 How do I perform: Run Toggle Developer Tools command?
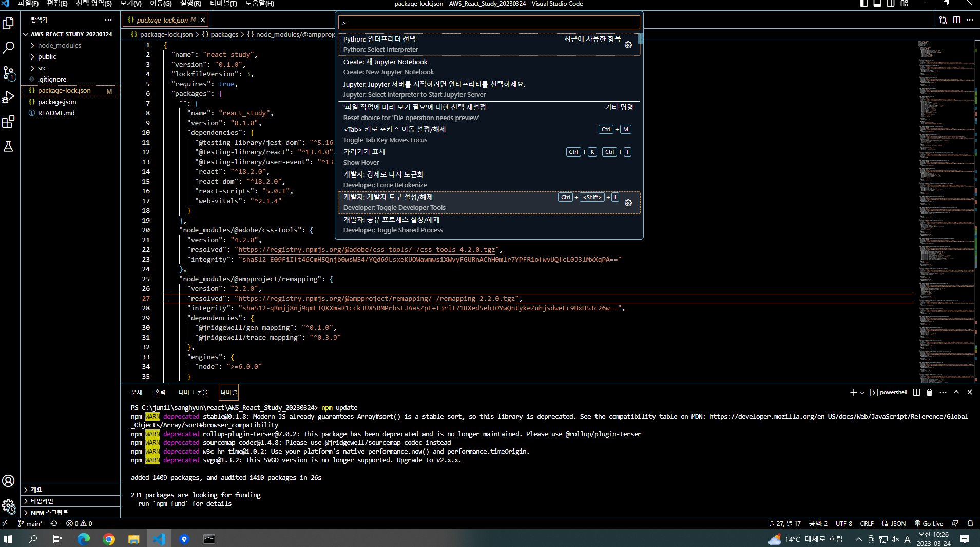tap(489, 202)
